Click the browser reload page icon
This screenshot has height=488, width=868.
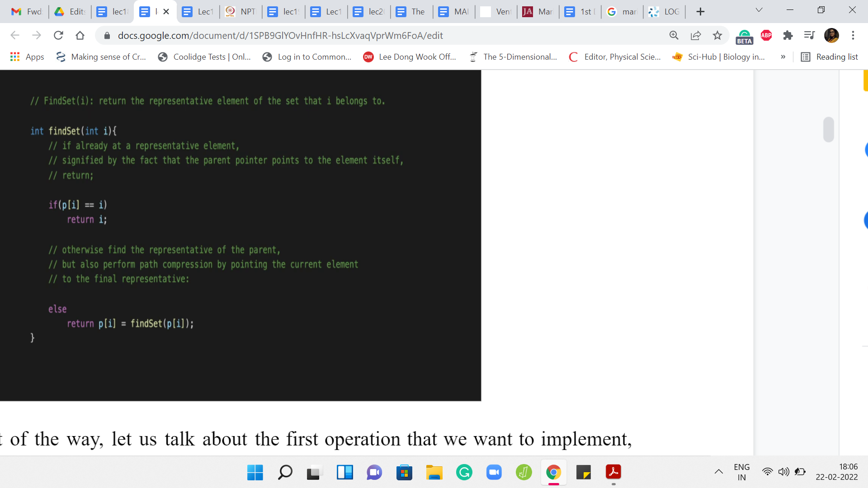coord(58,35)
